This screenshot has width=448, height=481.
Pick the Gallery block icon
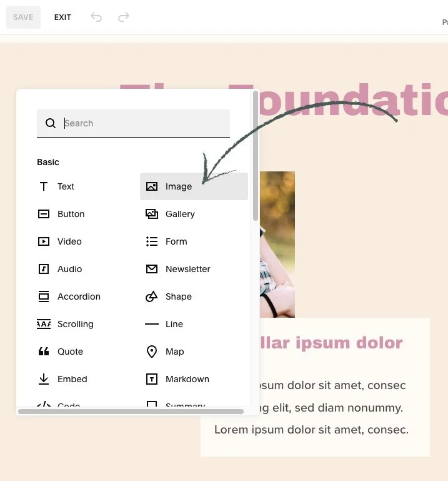click(x=152, y=214)
